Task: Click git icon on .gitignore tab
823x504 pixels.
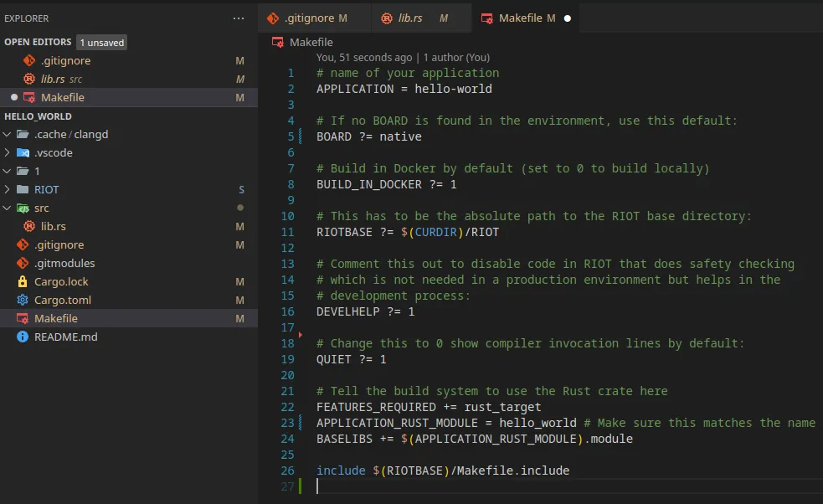Action: 273,18
